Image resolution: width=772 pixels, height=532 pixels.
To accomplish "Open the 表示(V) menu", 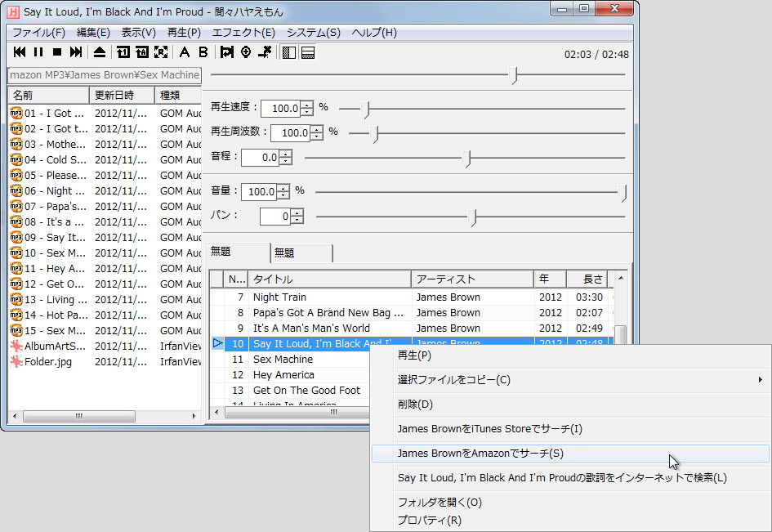I will (138, 33).
